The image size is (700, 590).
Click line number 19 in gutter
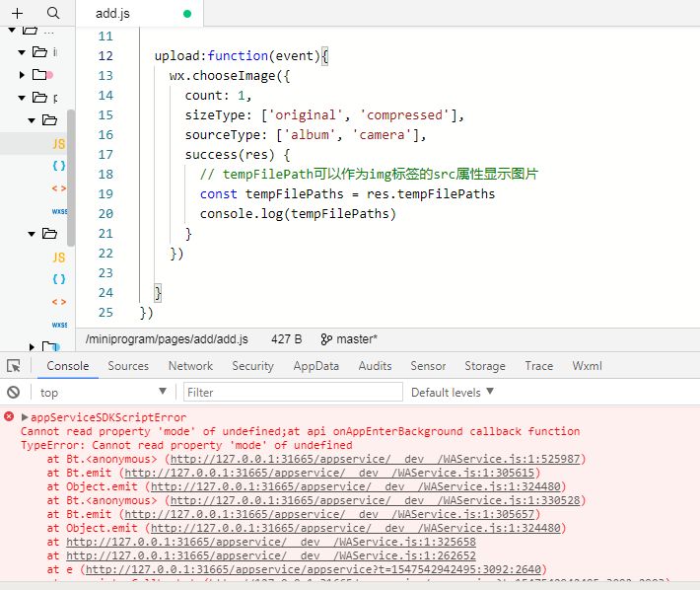105,193
